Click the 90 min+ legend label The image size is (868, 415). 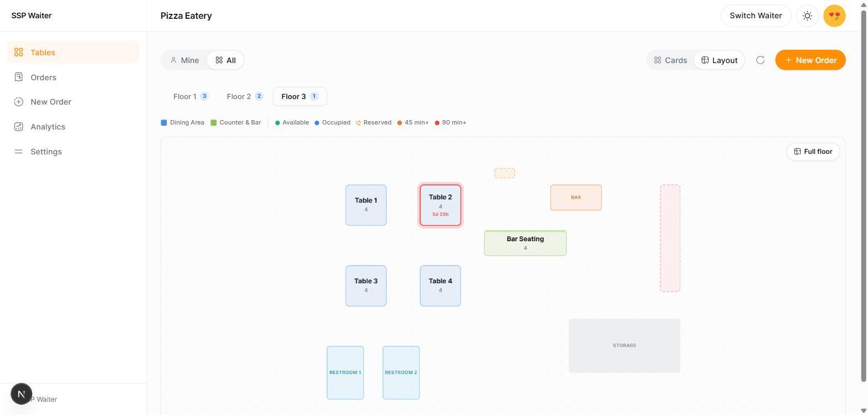454,123
